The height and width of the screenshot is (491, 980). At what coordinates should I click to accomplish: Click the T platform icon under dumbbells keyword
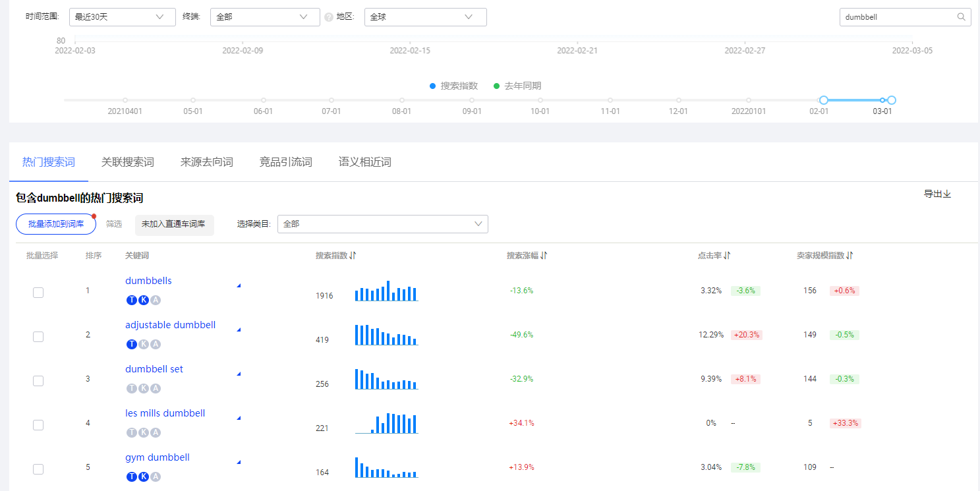click(x=132, y=300)
